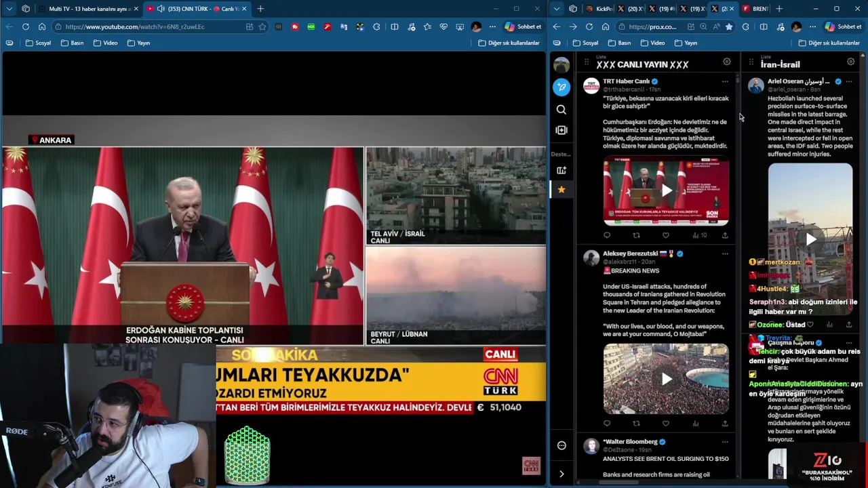Play Ariel Oseran's missile video
This screenshot has width=868, height=488.
coord(810,239)
